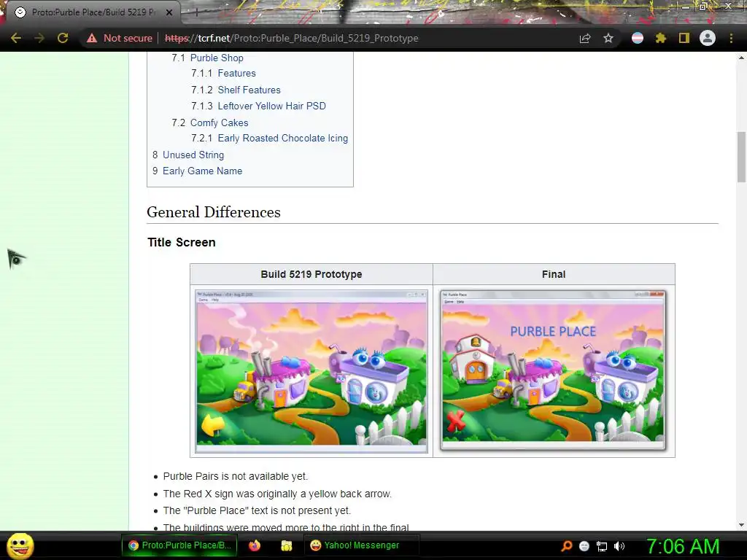
Task: Go to Comfy Cakes section
Action: coord(219,122)
